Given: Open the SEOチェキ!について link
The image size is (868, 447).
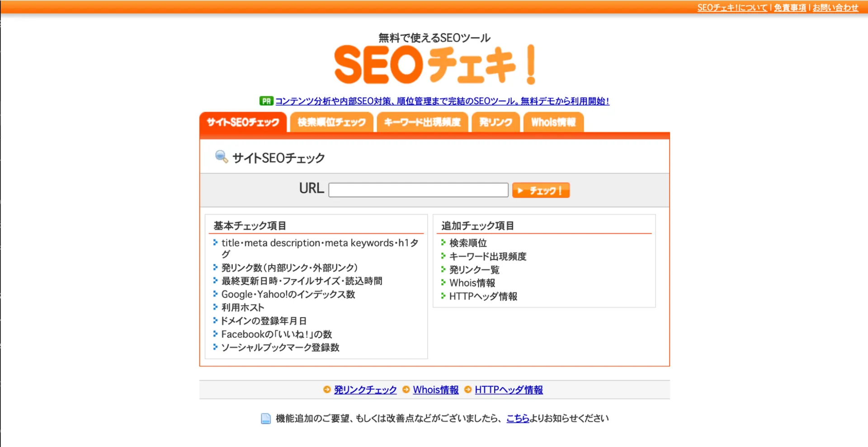Looking at the screenshot, I should click(732, 7).
